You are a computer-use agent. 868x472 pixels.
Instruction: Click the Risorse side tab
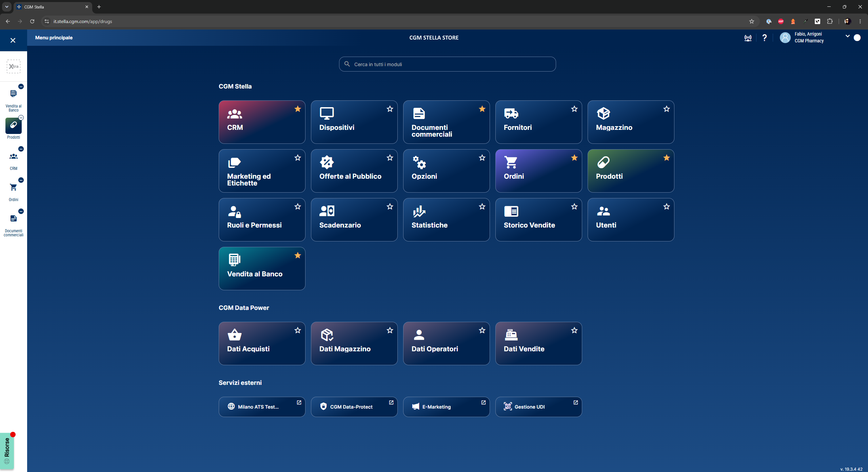click(7, 451)
